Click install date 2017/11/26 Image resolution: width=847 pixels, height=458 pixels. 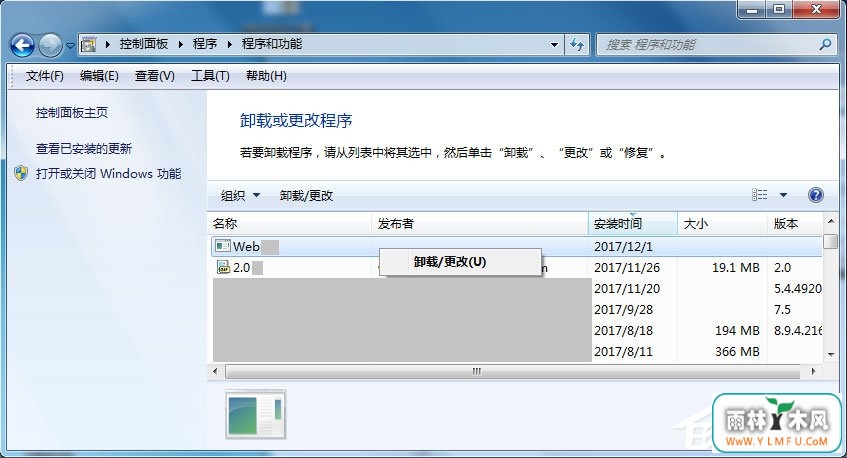627,268
